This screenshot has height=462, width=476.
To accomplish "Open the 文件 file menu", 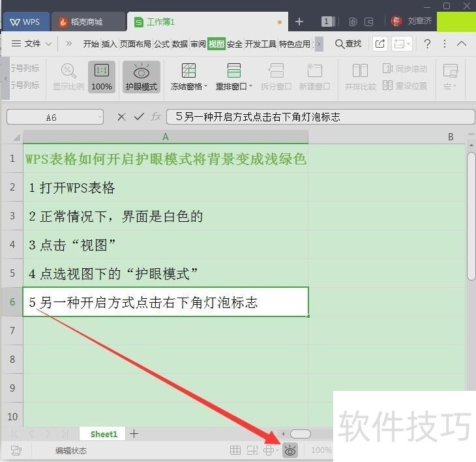I will point(27,44).
